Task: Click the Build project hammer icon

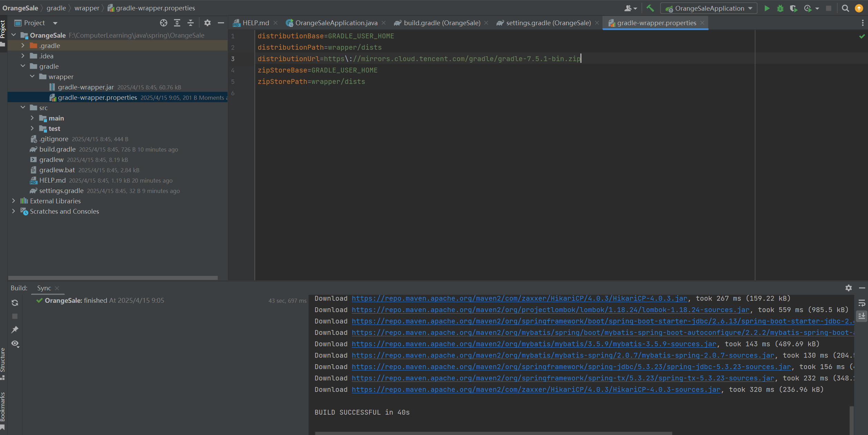Action: click(x=650, y=8)
